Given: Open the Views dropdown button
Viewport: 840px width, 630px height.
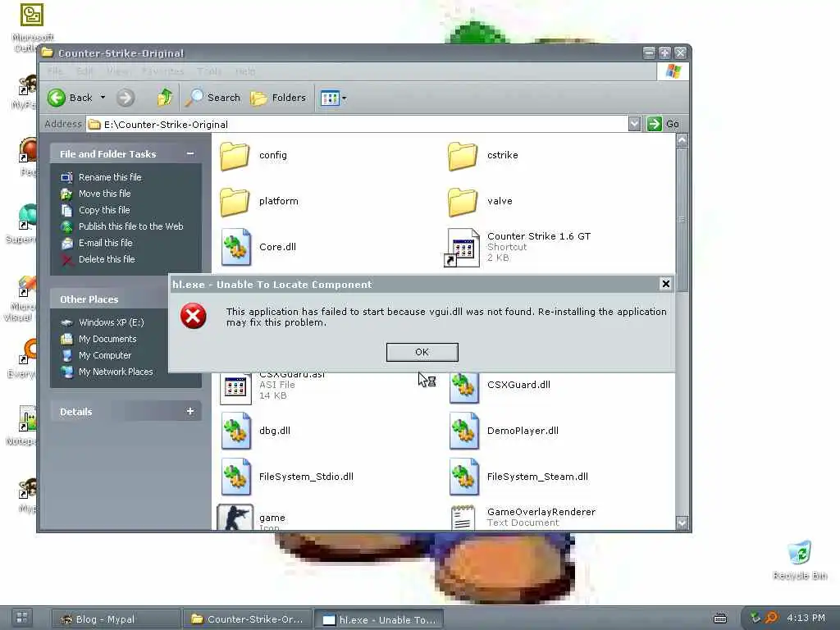Looking at the screenshot, I should pos(333,98).
